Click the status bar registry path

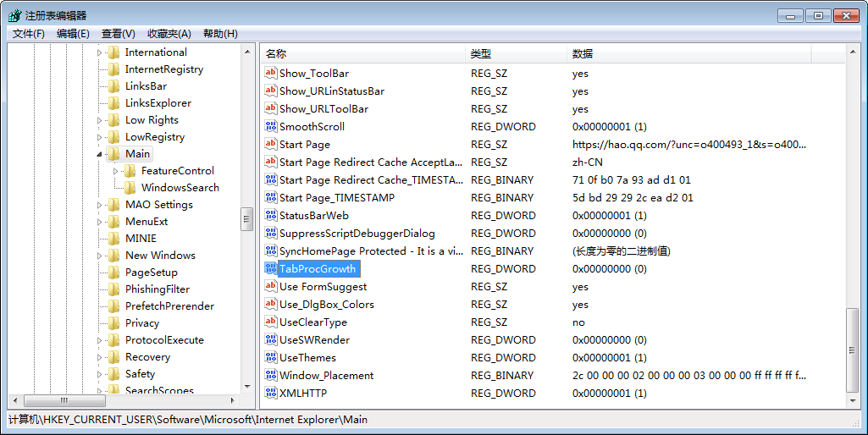[188, 420]
